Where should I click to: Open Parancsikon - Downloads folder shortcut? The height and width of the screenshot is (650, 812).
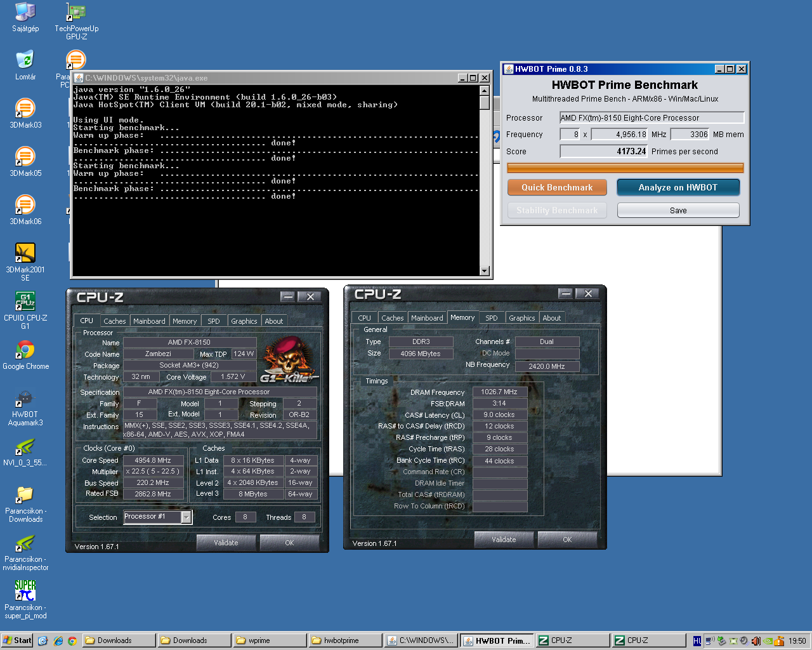click(25, 503)
